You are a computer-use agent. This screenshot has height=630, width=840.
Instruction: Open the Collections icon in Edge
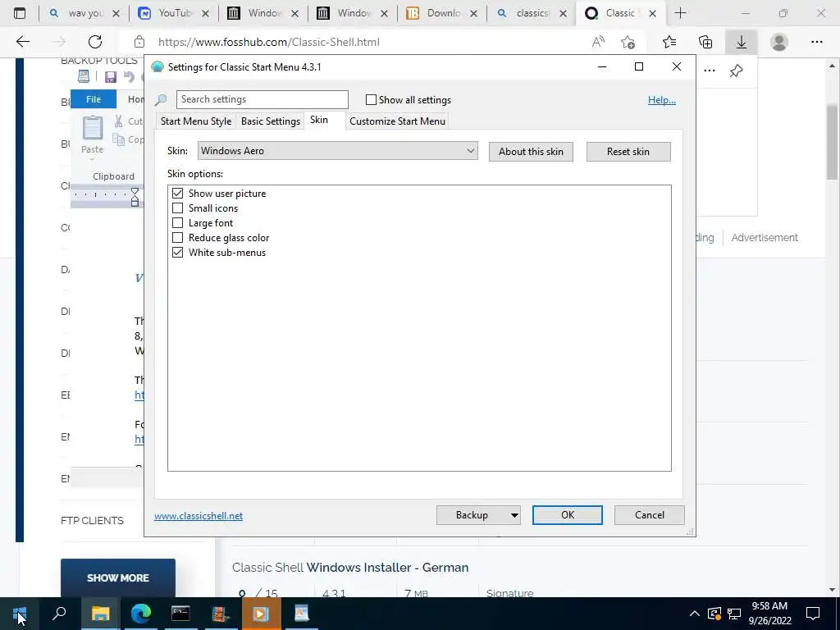705,42
